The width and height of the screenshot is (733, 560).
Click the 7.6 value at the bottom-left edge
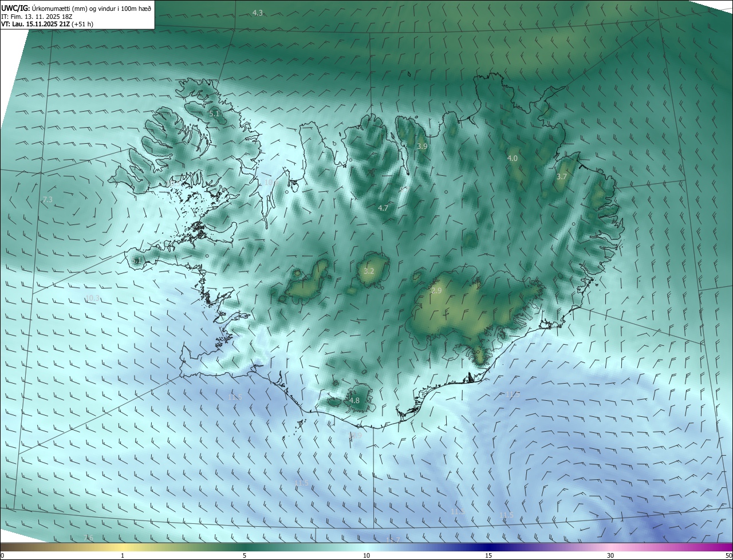tap(88, 538)
